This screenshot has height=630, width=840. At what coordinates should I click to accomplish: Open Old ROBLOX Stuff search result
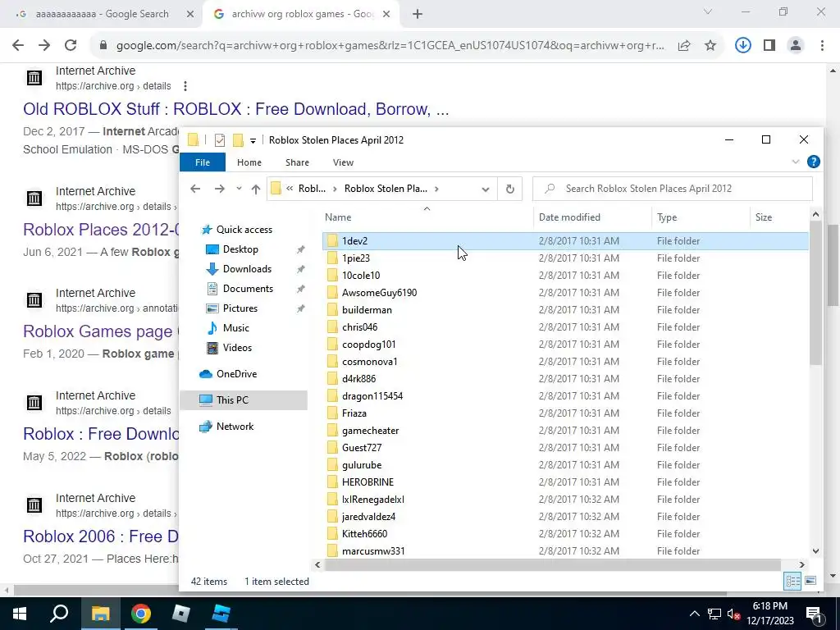[x=235, y=109]
